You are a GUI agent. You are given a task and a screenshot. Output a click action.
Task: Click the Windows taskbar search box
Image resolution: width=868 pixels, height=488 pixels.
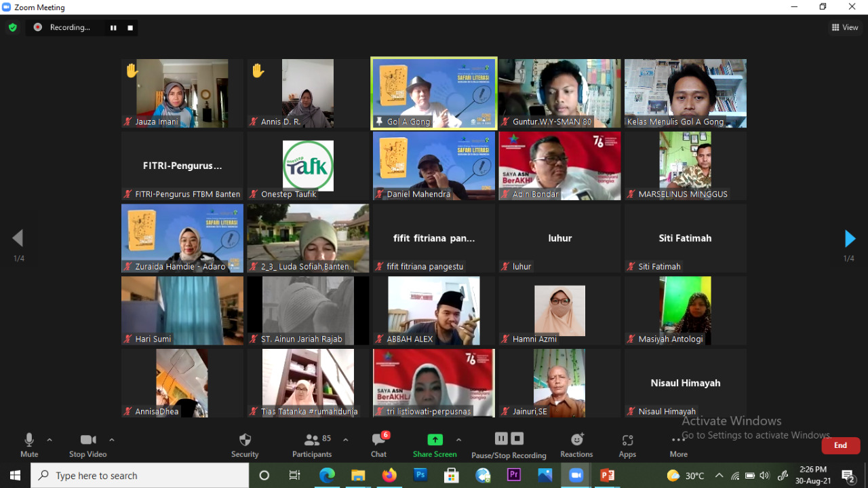click(140, 476)
